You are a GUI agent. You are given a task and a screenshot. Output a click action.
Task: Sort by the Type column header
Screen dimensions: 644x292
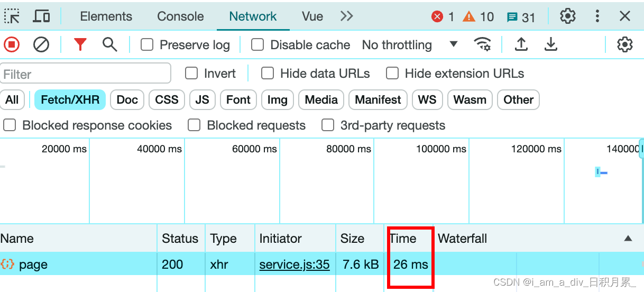(229, 239)
